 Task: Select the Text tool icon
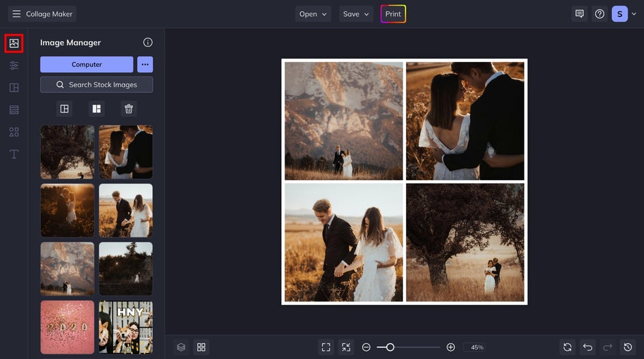tap(14, 154)
